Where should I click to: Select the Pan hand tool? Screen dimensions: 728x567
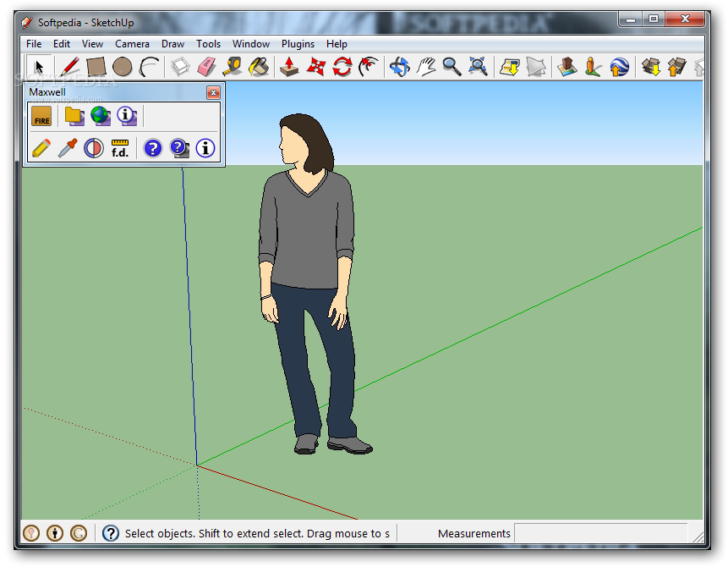click(426, 67)
